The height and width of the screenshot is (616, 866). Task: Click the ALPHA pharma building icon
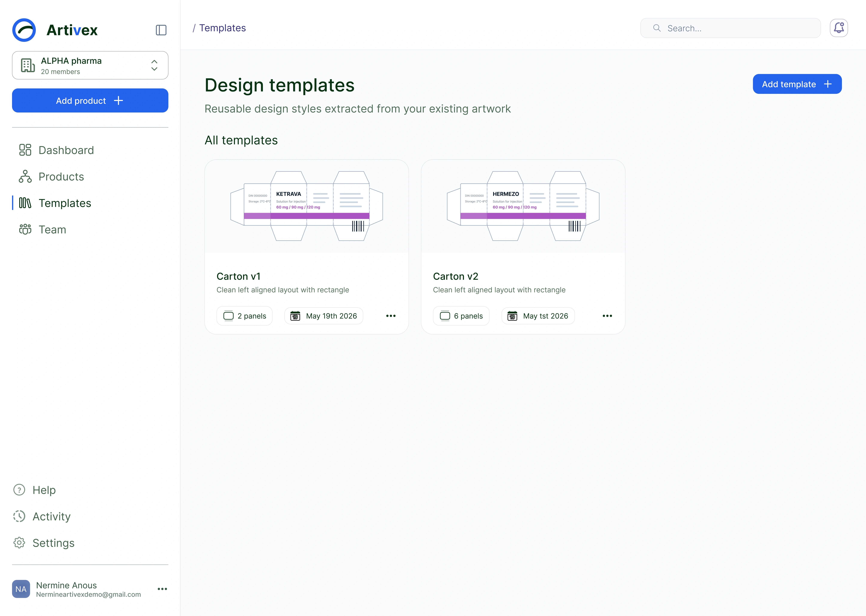coord(28,65)
